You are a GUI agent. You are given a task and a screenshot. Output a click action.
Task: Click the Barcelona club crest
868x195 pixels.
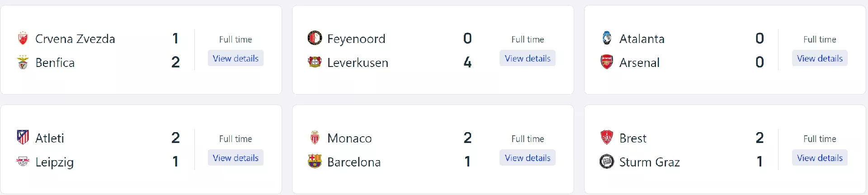tap(315, 162)
